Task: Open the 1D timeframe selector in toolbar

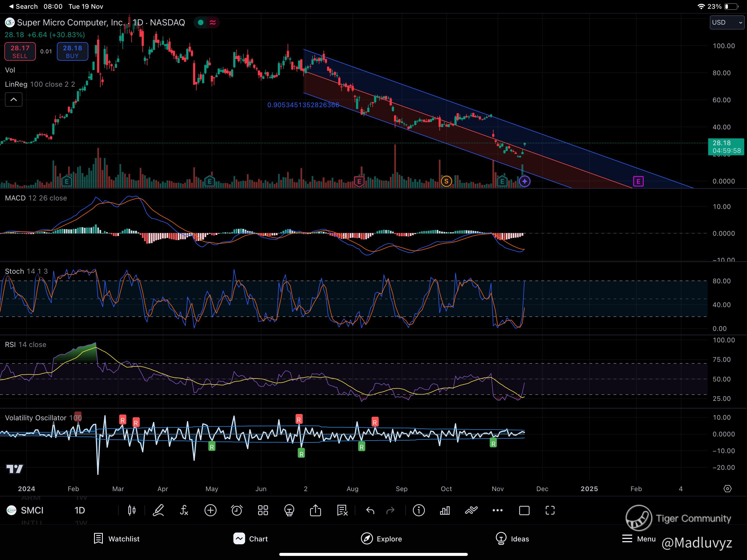Action: [x=80, y=510]
